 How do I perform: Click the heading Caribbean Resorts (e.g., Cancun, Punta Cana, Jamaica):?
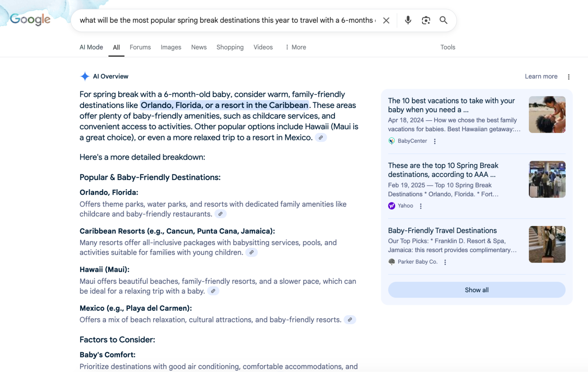click(177, 231)
